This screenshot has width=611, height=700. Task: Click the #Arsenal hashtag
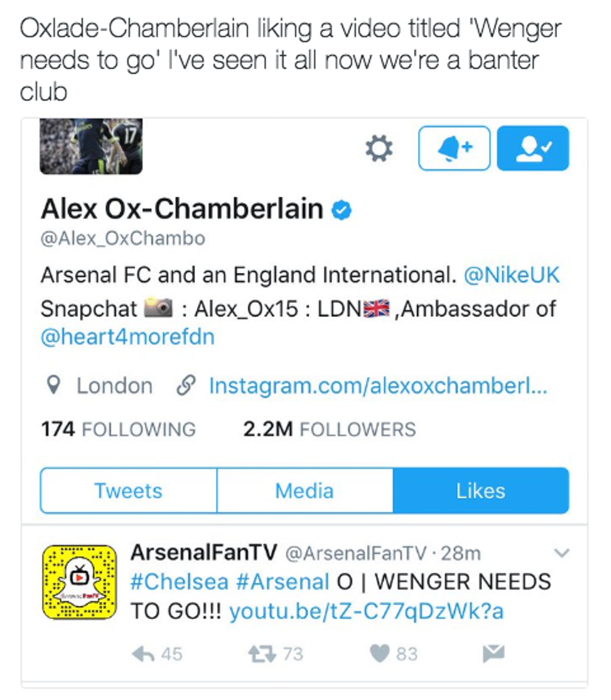[282, 582]
